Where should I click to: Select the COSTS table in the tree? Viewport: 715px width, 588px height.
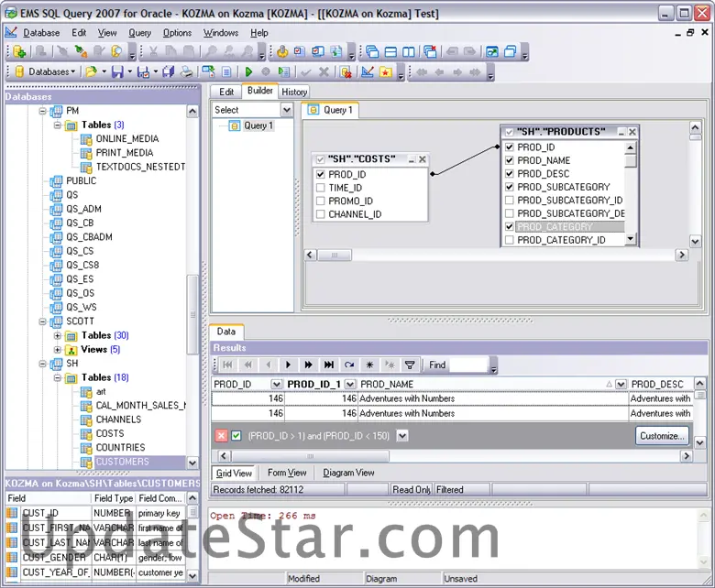coord(109,433)
